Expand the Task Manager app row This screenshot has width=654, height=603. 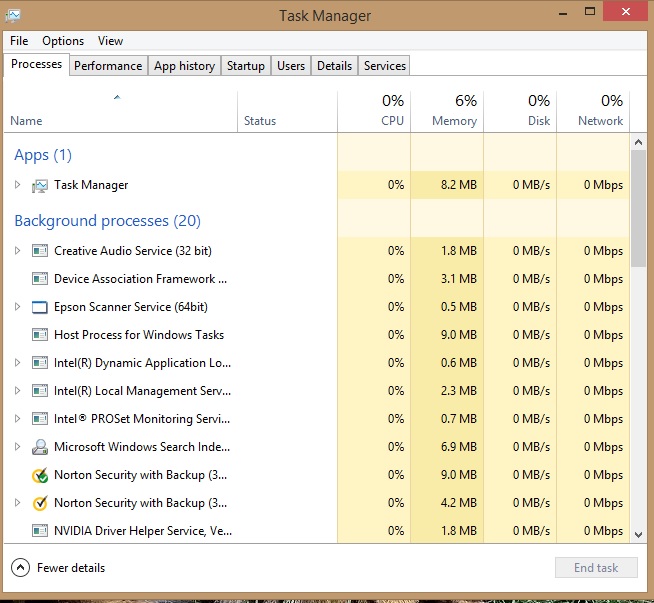17,184
